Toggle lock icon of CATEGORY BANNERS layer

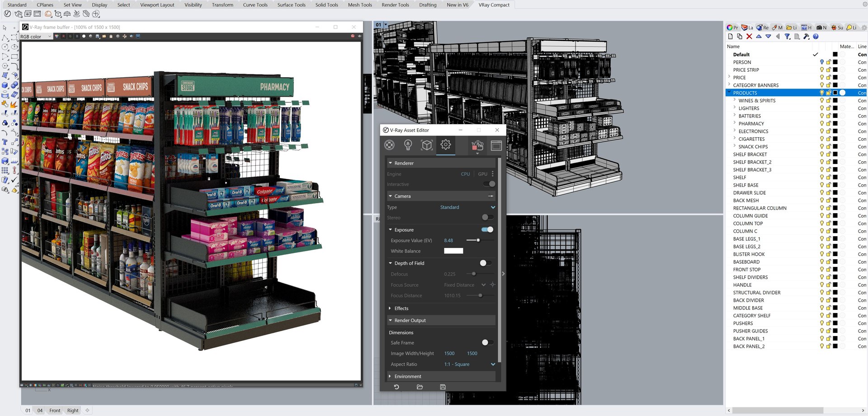pos(829,85)
